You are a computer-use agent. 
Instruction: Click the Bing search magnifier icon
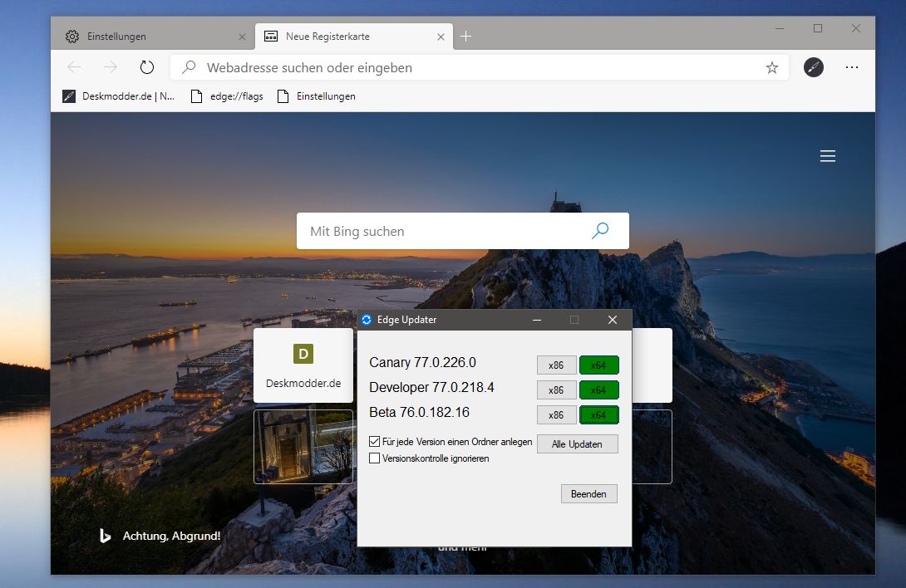[600, 231]
